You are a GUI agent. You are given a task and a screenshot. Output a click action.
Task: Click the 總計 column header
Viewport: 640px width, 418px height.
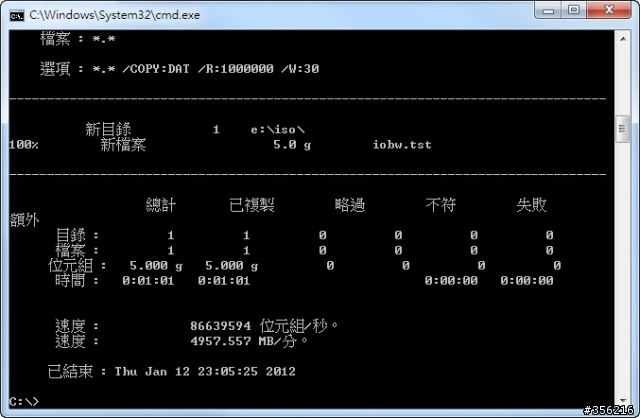point(161,205)
